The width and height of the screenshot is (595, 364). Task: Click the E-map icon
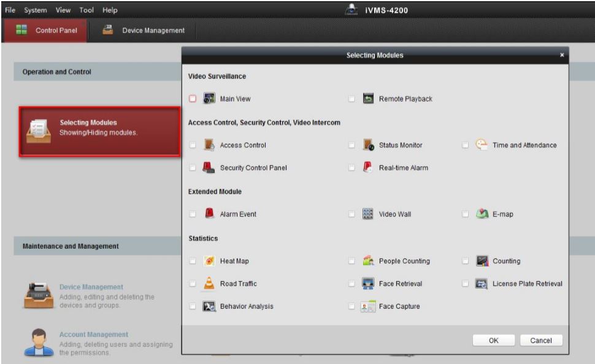tap(482, 213)
